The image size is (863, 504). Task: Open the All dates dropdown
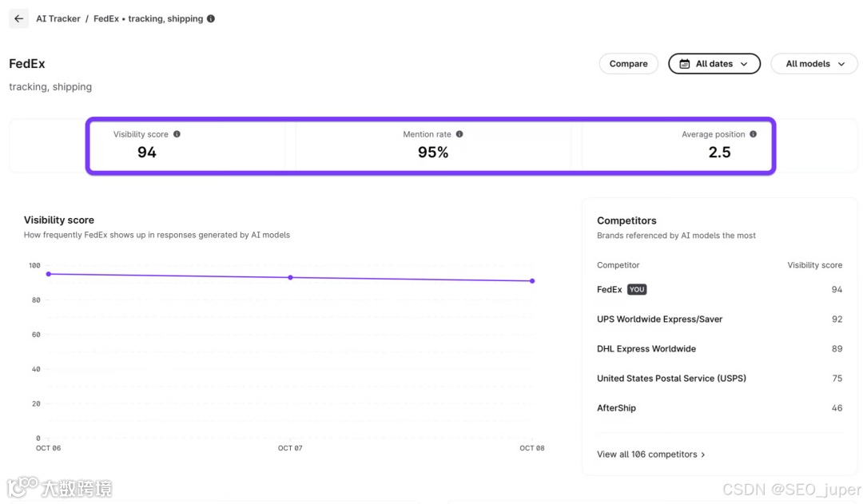click(x=714, y=64)
